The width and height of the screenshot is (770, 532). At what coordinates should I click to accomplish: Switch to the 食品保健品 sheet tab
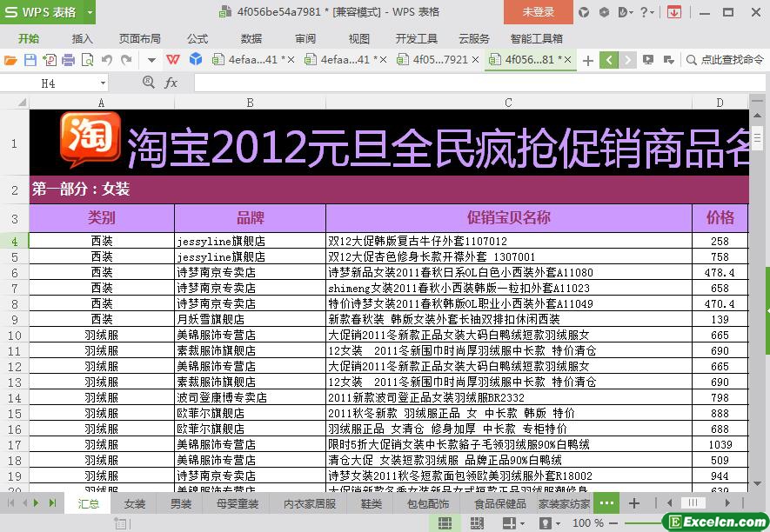click(500, 503)
